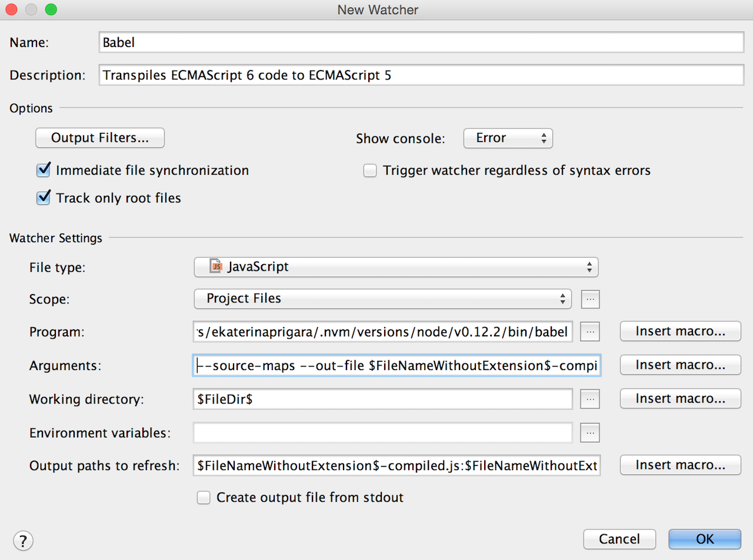Cancel the New Watcher dialog
The height and width of the screenshot is (560, 753).
pyautogui.click(x=619, y=539)
